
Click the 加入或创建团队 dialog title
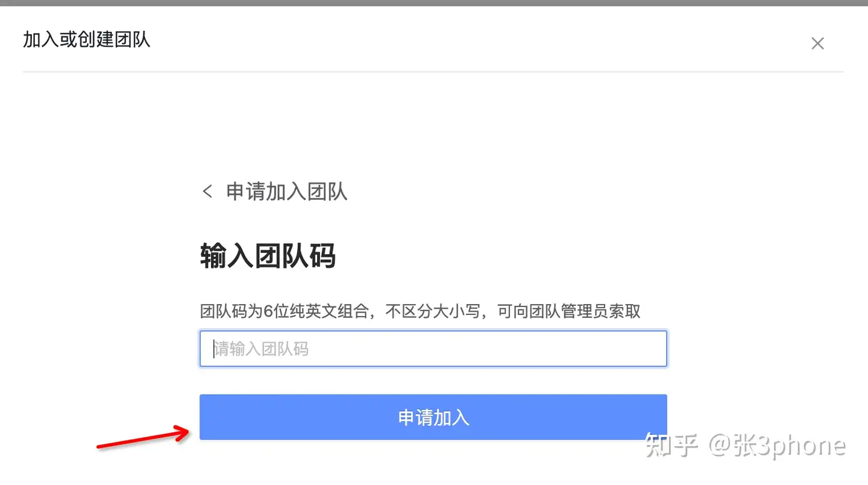87,40
